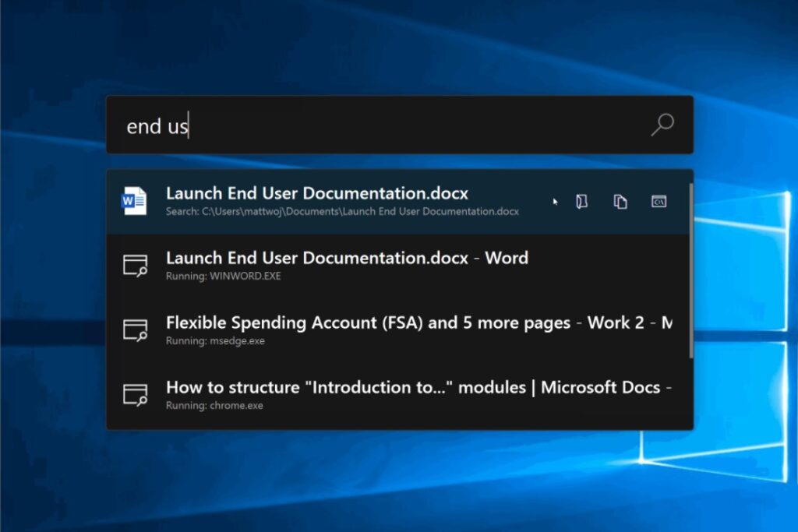The width and height of the screenshot is (798, 532).
Task: Open the Launch End User Documentation.docx file result
Action: 317,193
